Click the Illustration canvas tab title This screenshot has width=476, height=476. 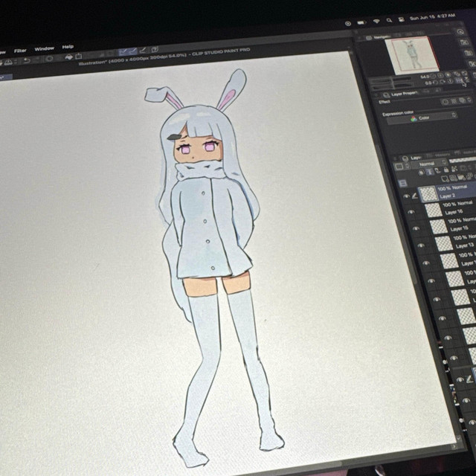pyautogui.click(x=164, y=57)
